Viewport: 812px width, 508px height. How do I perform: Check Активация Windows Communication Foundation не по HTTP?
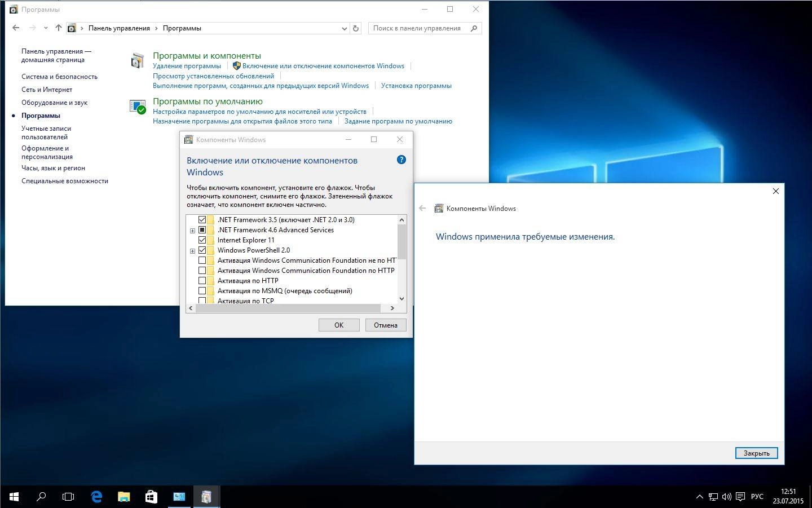coord(202,260)
